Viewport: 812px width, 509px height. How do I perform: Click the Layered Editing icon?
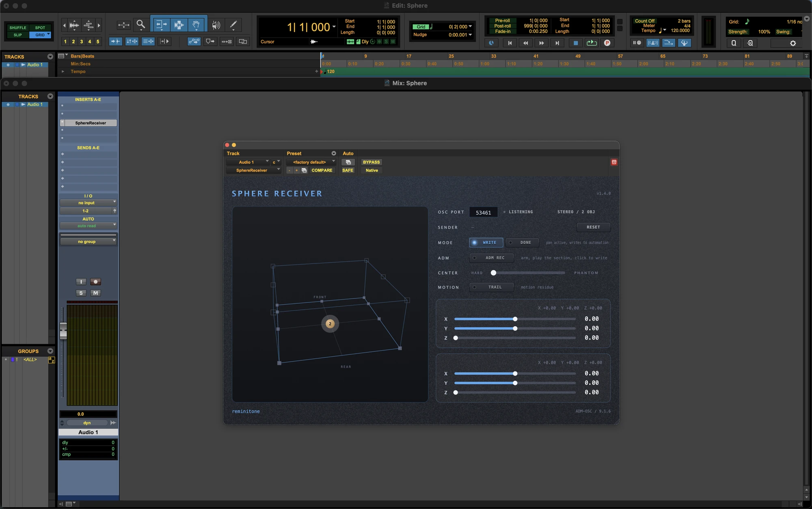(243, 41)
